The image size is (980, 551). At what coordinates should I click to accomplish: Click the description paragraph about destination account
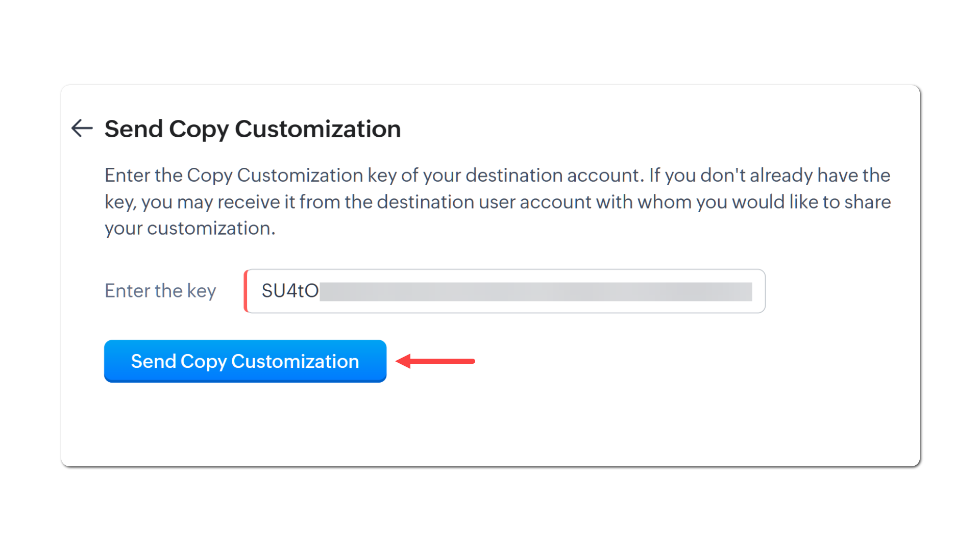tap(497, 202)
